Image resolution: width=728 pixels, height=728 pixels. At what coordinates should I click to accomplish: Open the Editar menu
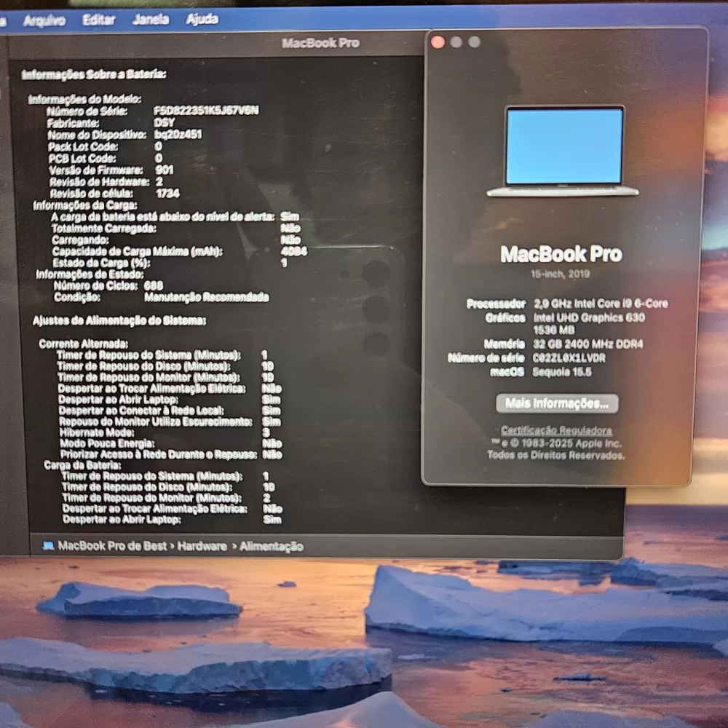click(98, 20)
